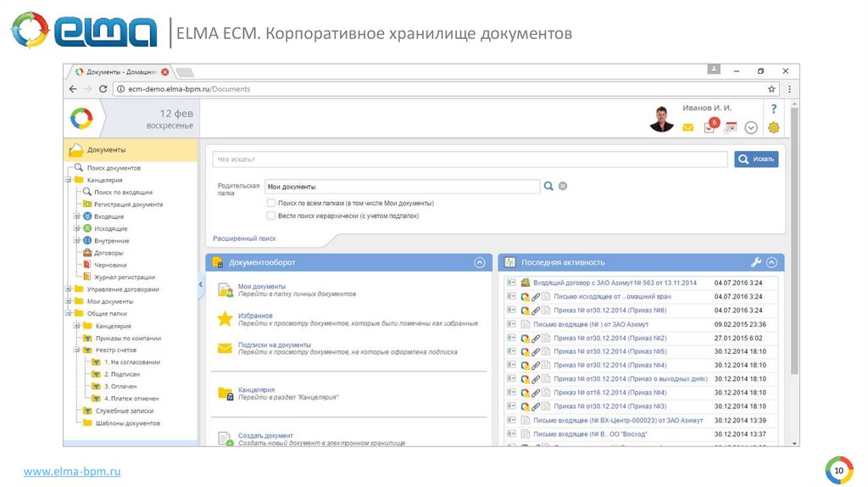Expand the Входящие tree node
The height and width of the screenshot is (487, 868).
click(x=77, y=216)
